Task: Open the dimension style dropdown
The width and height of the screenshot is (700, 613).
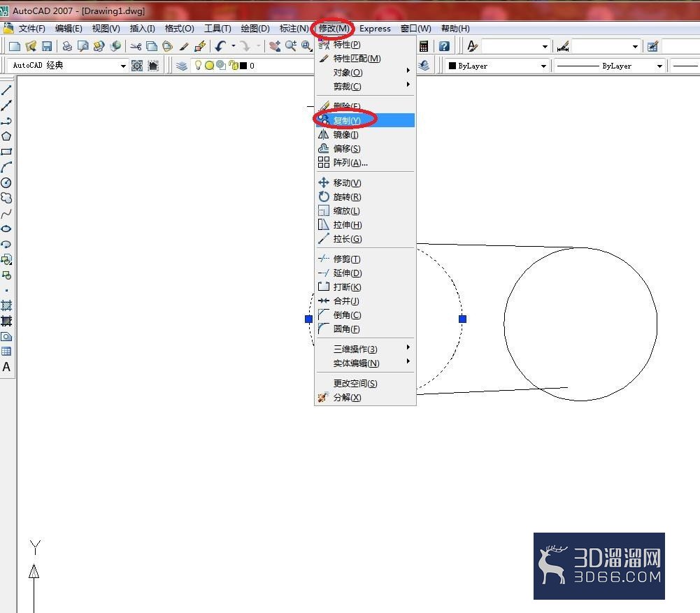Action: [x=635, y=46]
